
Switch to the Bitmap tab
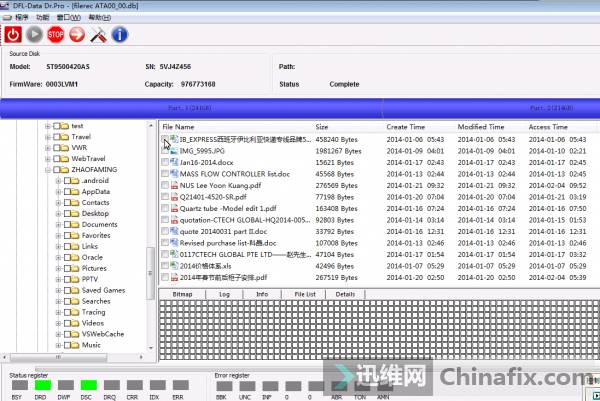tap(183, 294)
